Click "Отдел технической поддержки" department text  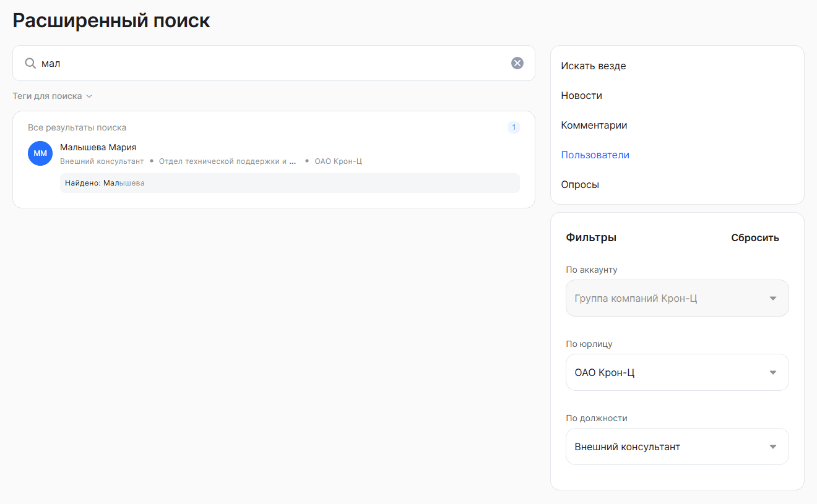[222, 161]
